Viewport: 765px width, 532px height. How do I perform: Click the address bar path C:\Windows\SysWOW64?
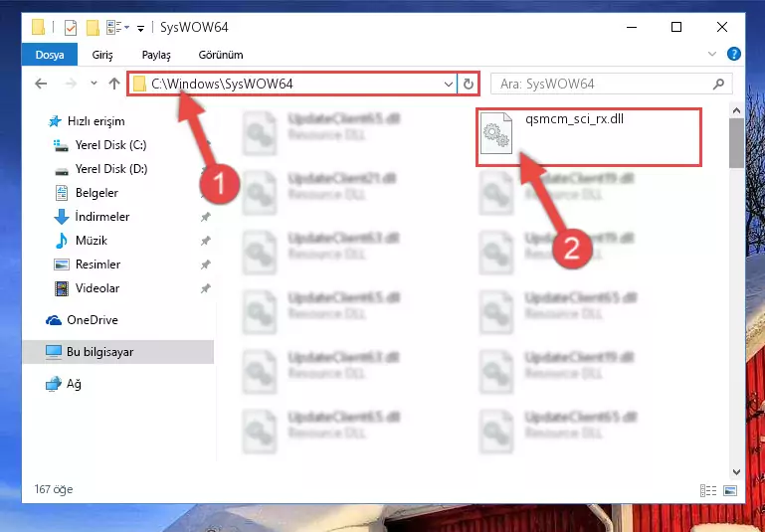click(x=222, y=84)
